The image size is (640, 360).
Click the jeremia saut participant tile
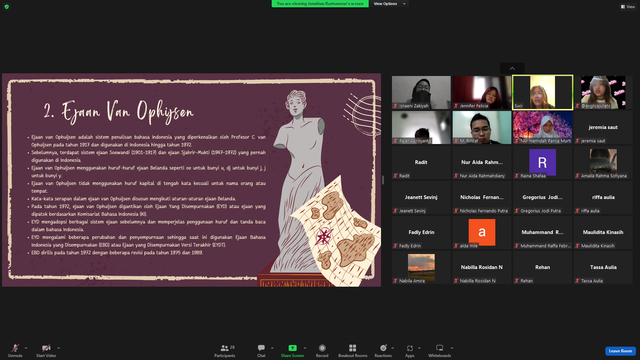(603, 127)
